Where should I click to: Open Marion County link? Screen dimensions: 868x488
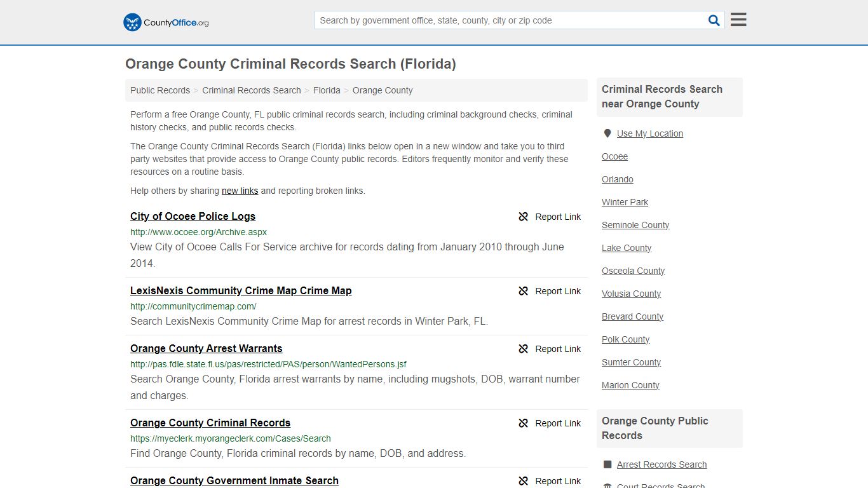631,385
